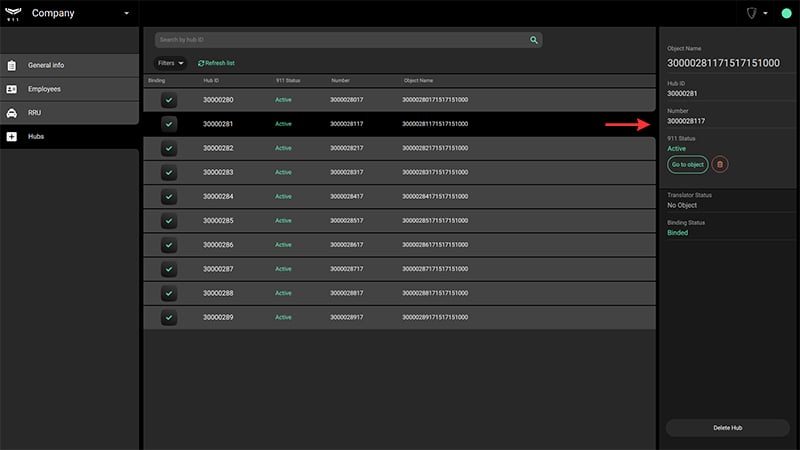This screenshot has height=450, width=800.
Task: Open the Filters dropdown
Action: [x=170, y=63]
